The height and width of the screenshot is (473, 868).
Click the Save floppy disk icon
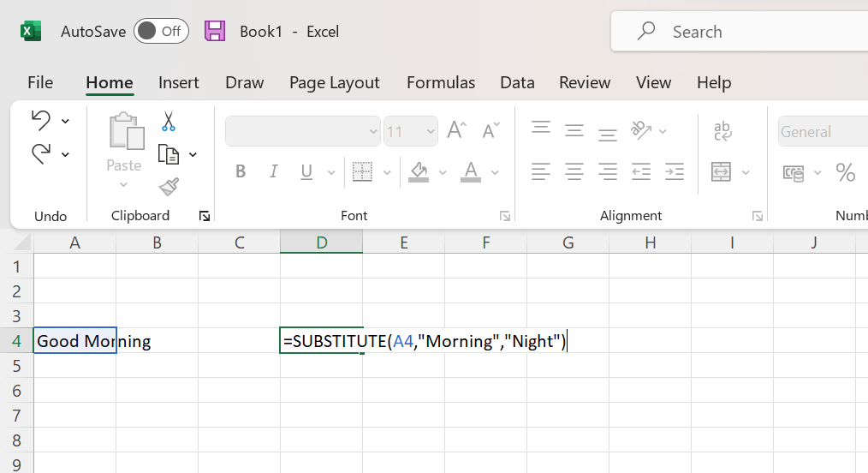(x=215, y=32)
